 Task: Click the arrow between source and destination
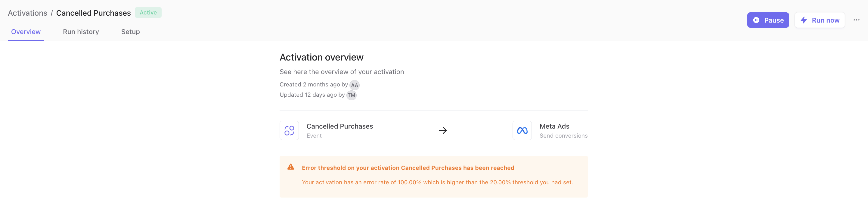coord(443,130)
